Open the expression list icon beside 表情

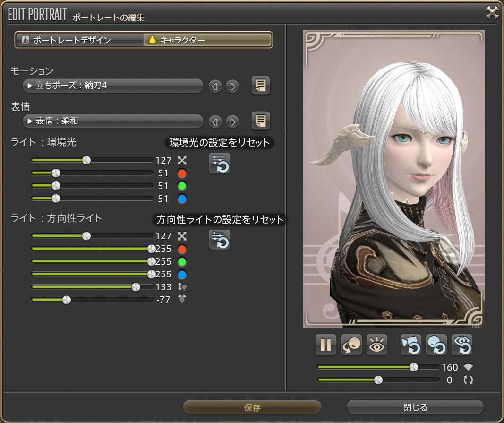(260, 121)
